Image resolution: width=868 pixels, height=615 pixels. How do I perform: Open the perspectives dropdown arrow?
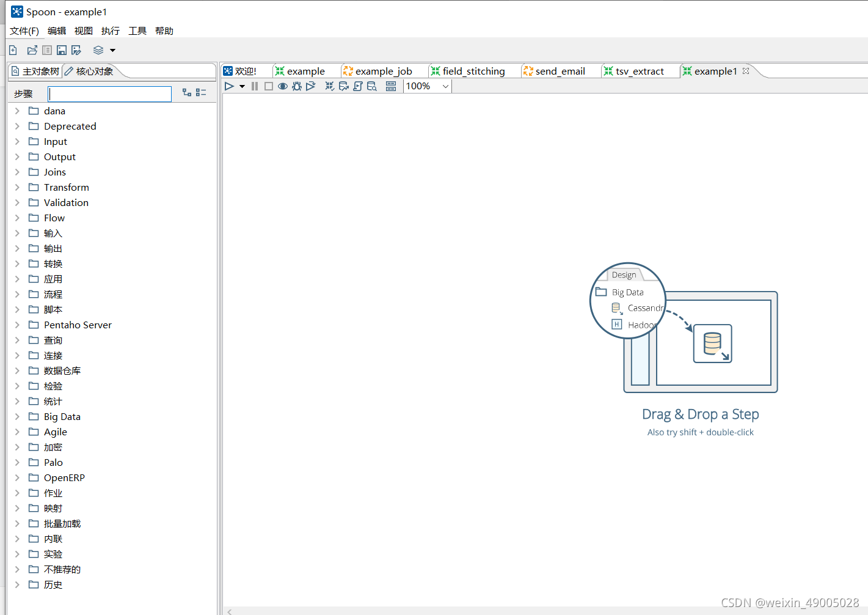(112, 51)
